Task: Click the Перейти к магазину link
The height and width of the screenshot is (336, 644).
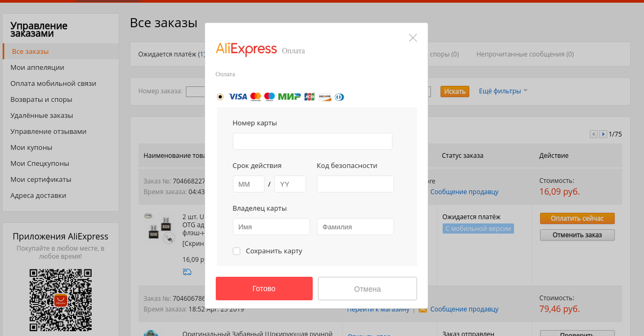Action: point(378,309)
